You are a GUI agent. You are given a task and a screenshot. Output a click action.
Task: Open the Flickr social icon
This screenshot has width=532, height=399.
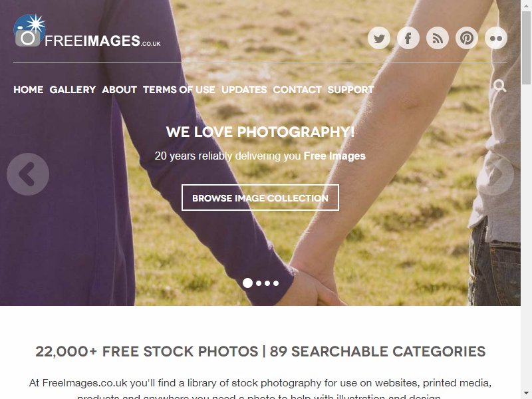click(x=496, y=38)
